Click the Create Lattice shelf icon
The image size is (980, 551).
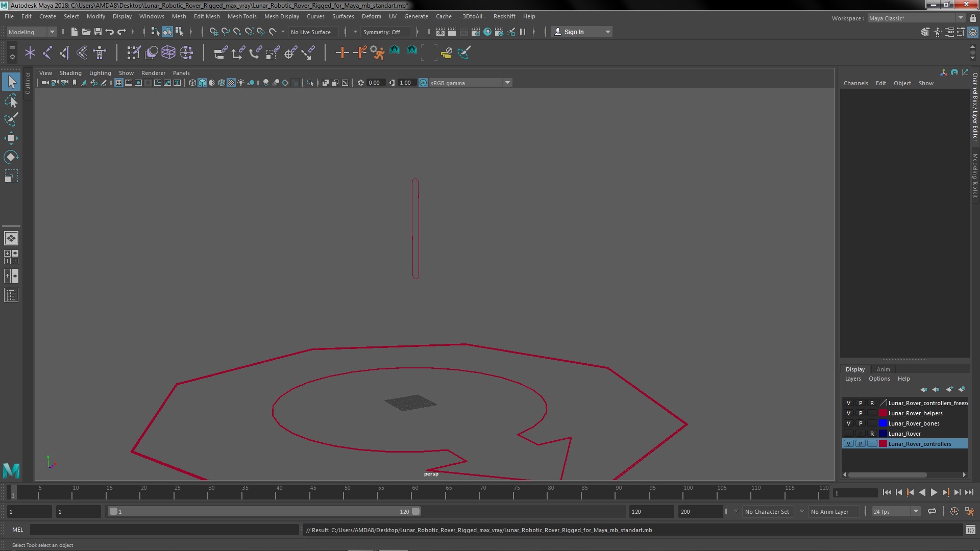(x=168, y=53)
